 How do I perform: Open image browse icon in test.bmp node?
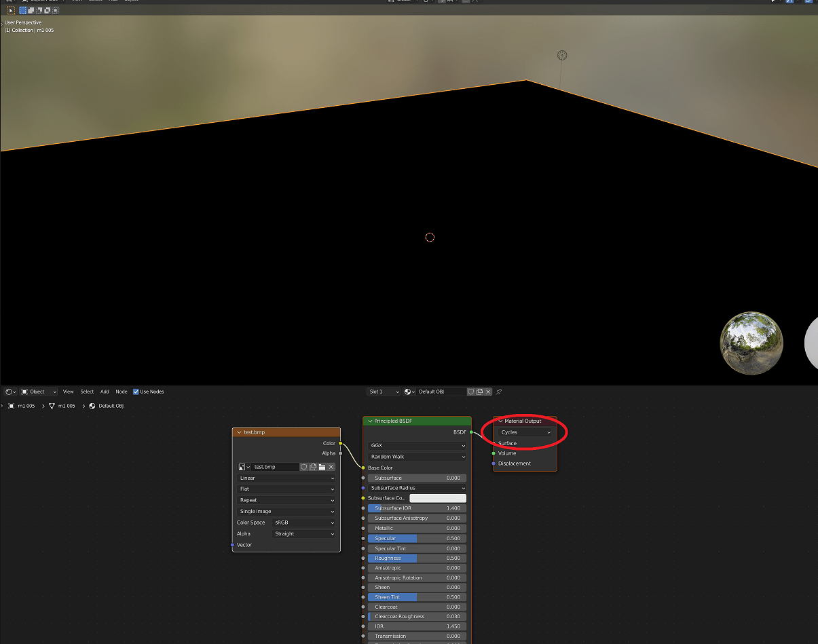tap(244, 467)
